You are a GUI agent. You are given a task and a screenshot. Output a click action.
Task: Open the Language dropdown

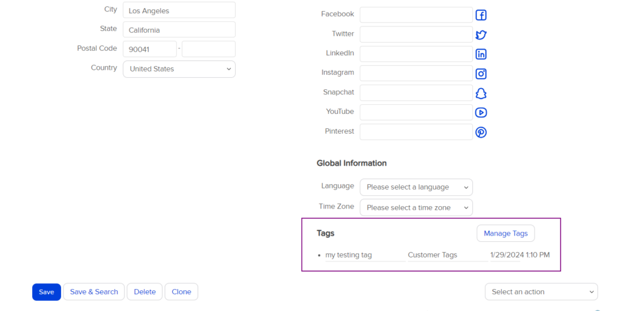tap(416, 187)
